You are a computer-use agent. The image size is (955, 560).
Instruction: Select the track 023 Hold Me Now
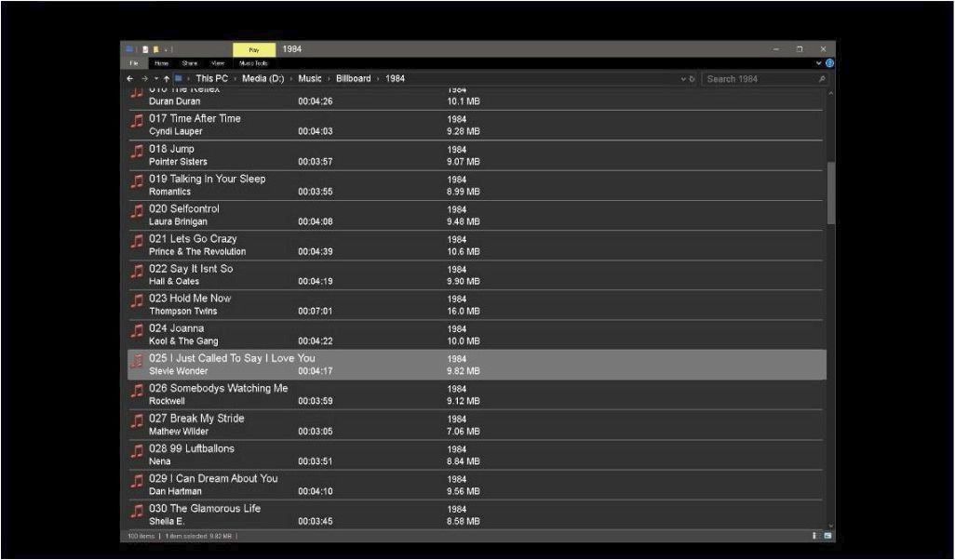coord(190,299)
